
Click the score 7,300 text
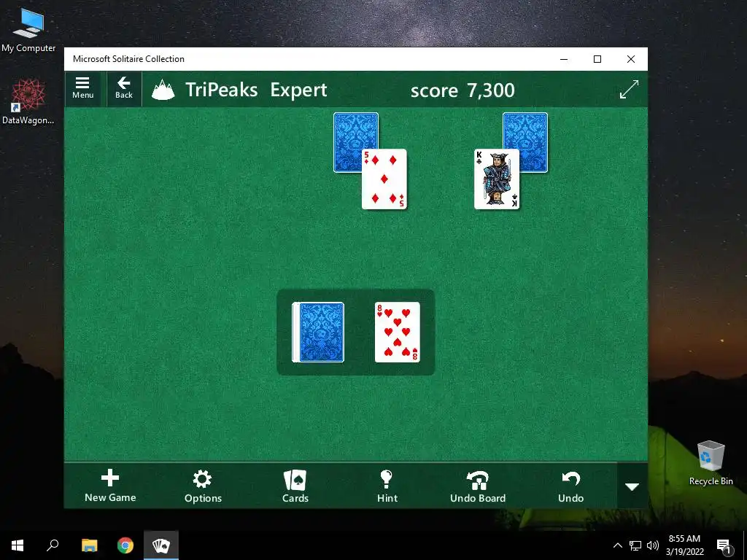[x=462, y=90]
